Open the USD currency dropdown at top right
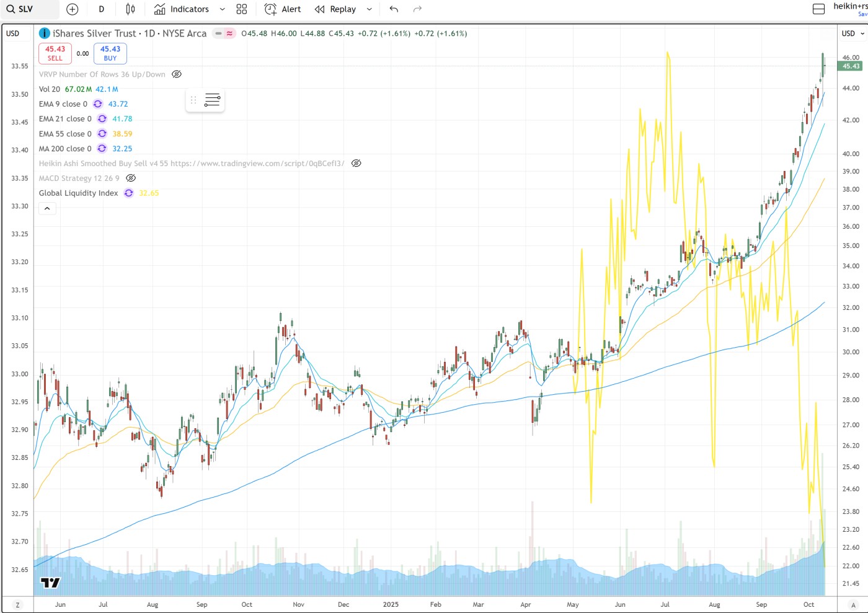The height and width of the screenshot is (613, 868). coord(852,33)
